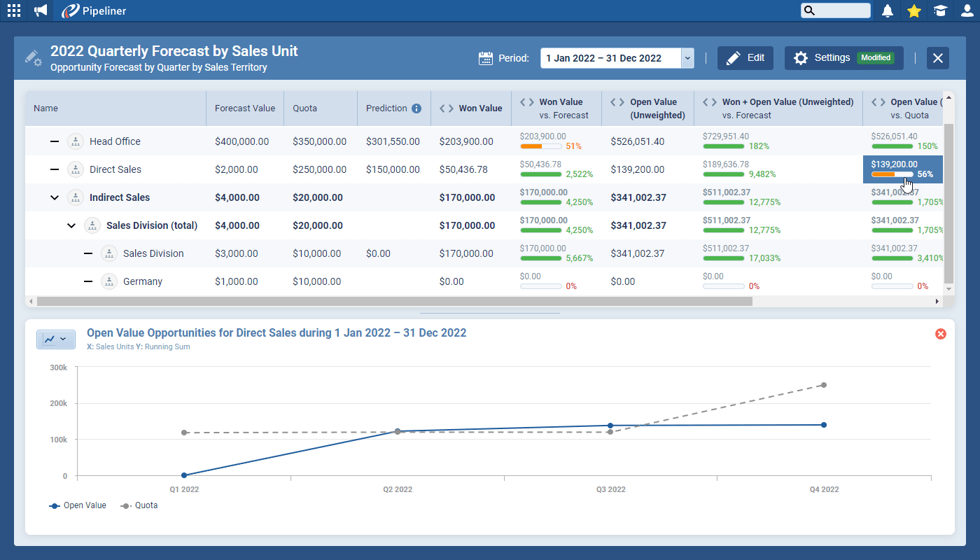Collapse the Sales Division (total) row
Image resolution: width=980 pixels, height=560 pixels.
coord(71,225)
